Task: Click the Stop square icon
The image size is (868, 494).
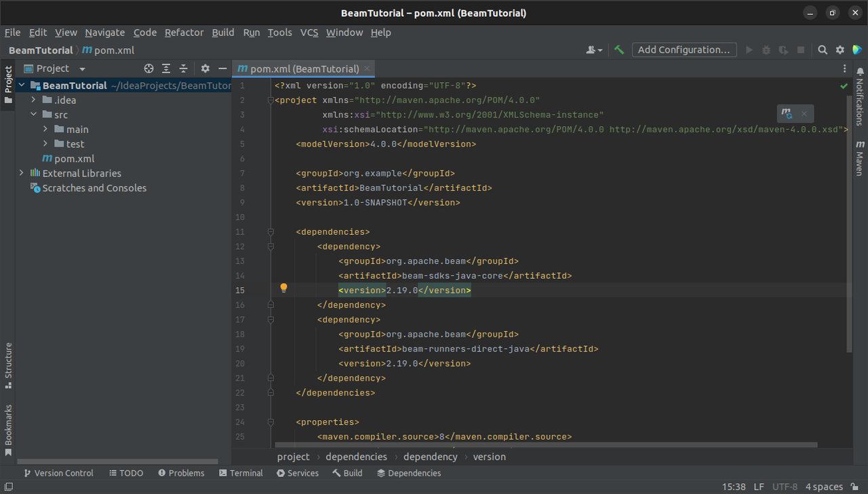Action: [x=800, y=50]
